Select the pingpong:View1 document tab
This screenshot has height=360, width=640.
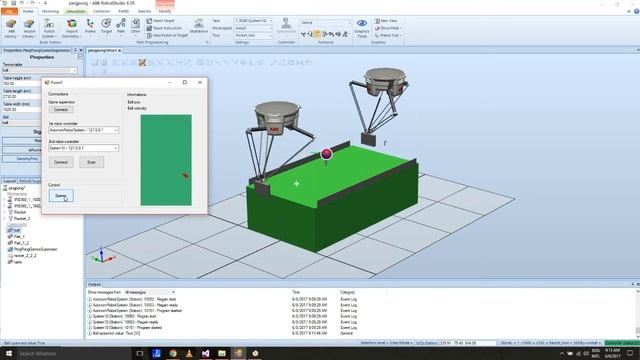pyautogui.click(x=102, y=51)
